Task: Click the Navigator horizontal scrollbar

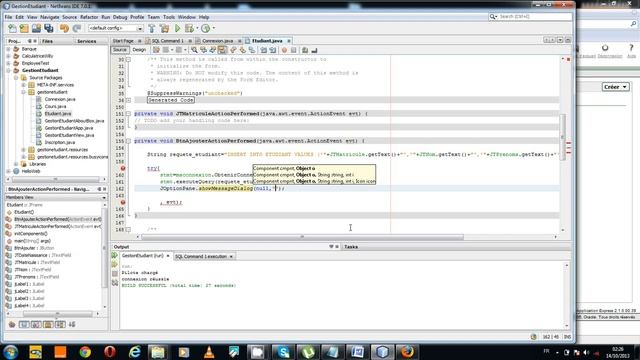Action: pos(57,313)
